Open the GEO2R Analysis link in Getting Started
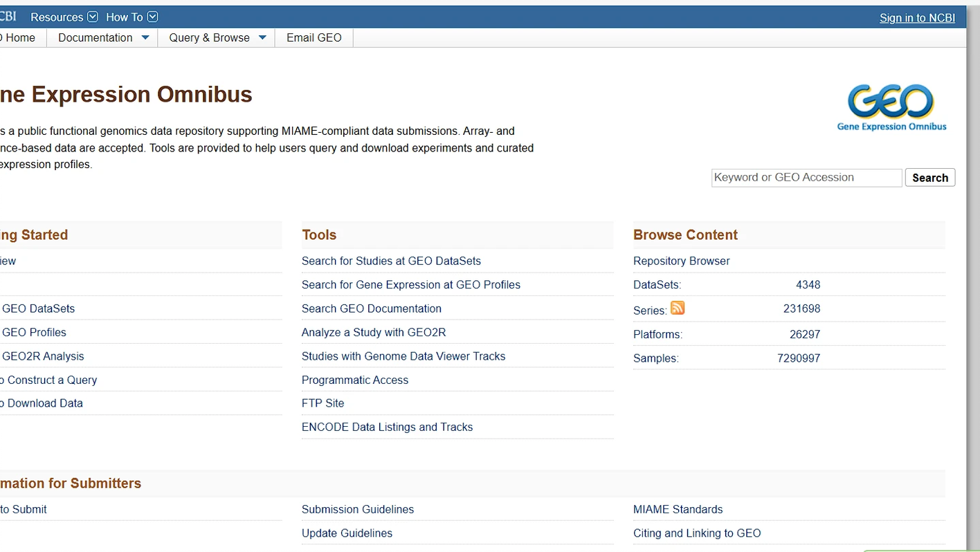This screenshot has width=980, height=552. click(42, 356)
